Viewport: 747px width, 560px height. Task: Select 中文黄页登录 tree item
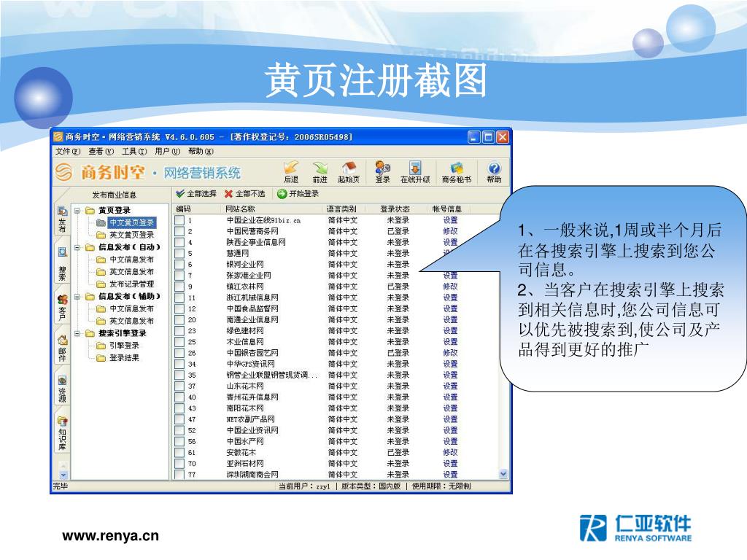point(131,222)
